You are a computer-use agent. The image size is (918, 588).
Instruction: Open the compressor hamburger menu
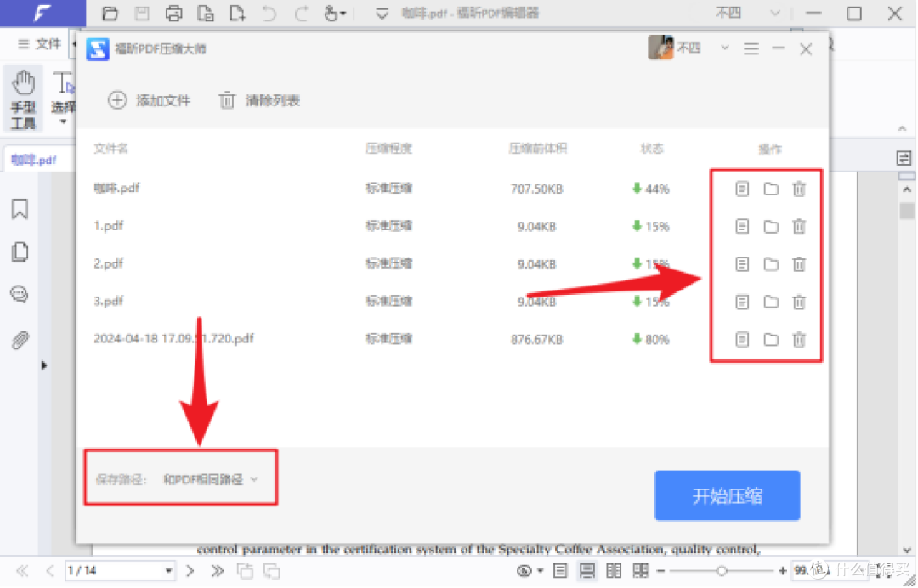(x=751, y=48)
